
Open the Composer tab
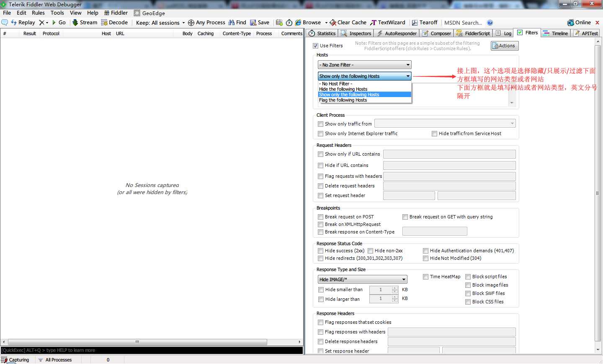tap(437, 33)
